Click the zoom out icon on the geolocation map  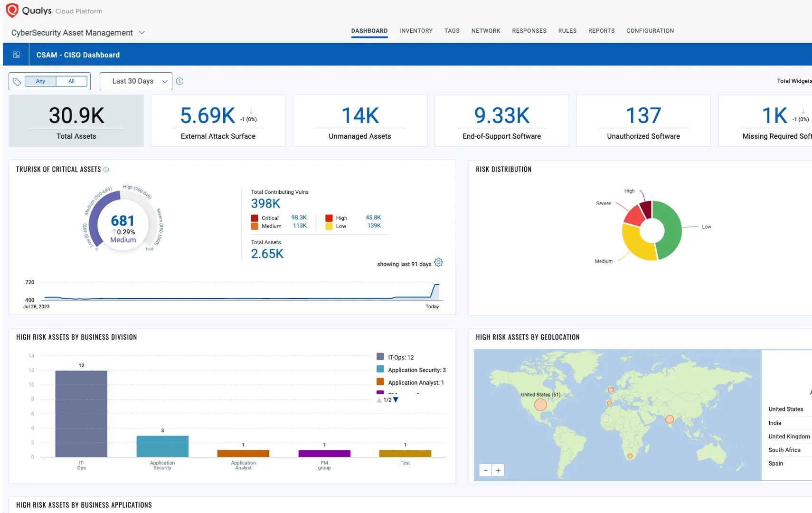[x=485, y=470]
